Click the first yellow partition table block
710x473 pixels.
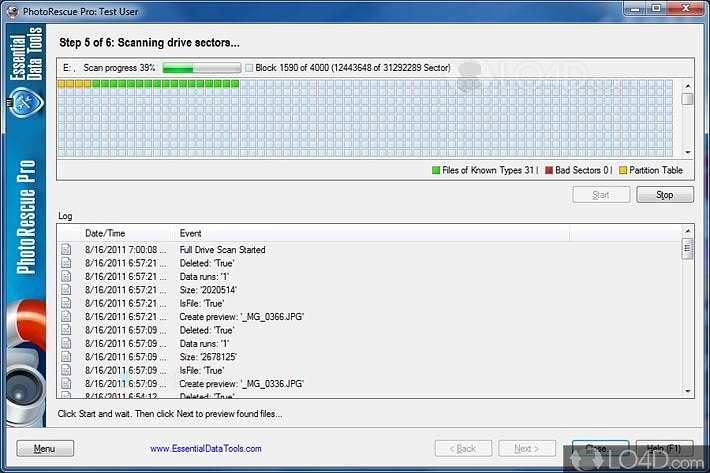coord(62,83)
